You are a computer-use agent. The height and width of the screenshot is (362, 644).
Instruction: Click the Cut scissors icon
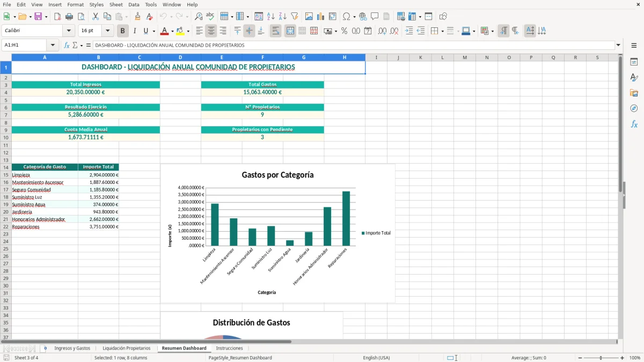click(96, 17)
